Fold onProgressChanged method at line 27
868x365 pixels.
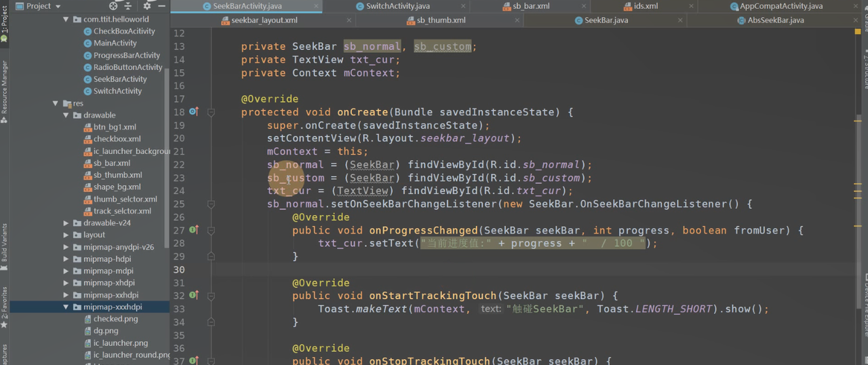click(211, 231)
